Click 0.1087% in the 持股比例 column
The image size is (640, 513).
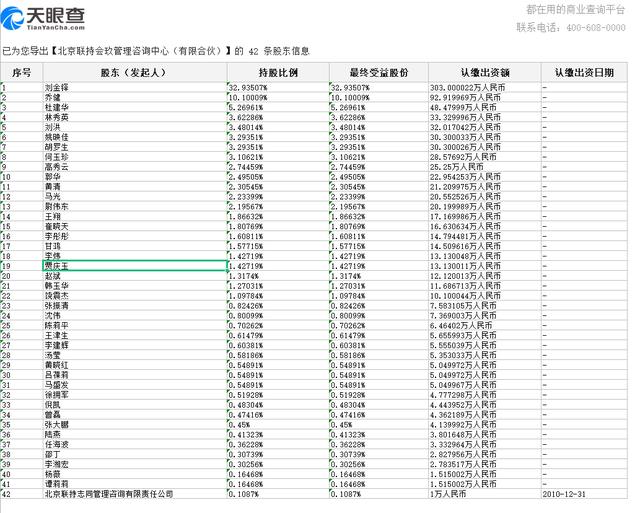coord(278,494)
